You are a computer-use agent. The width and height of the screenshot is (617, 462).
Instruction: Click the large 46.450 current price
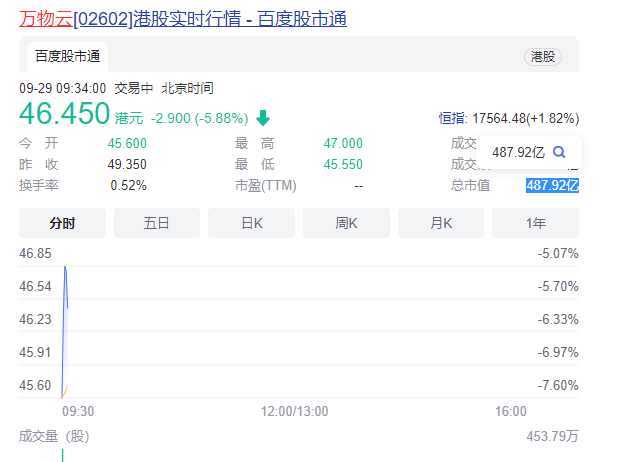64,114
